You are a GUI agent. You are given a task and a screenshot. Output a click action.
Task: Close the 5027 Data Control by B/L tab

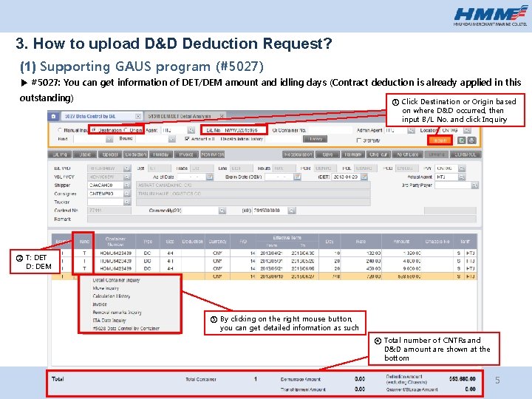point(138,117)
